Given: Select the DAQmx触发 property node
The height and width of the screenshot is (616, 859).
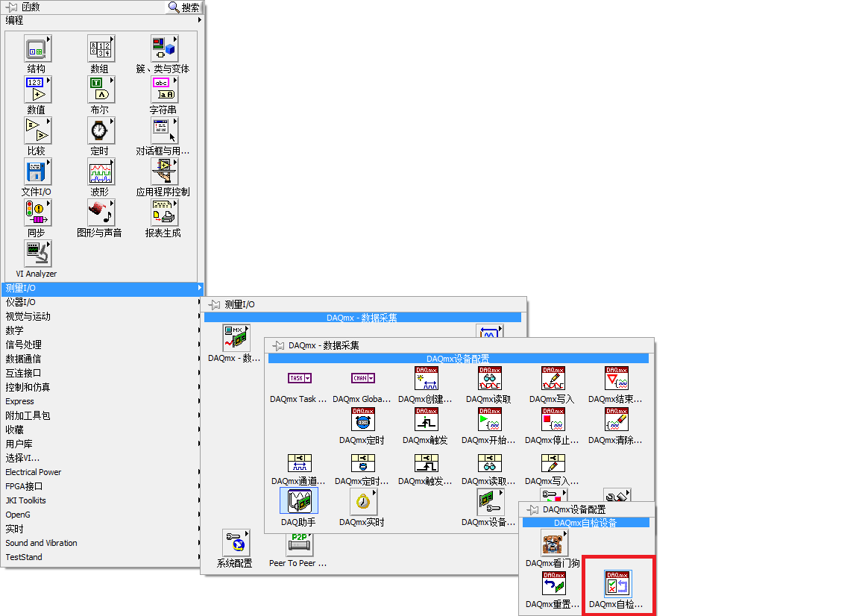Looking at the screenshot, I should (427, 463).
